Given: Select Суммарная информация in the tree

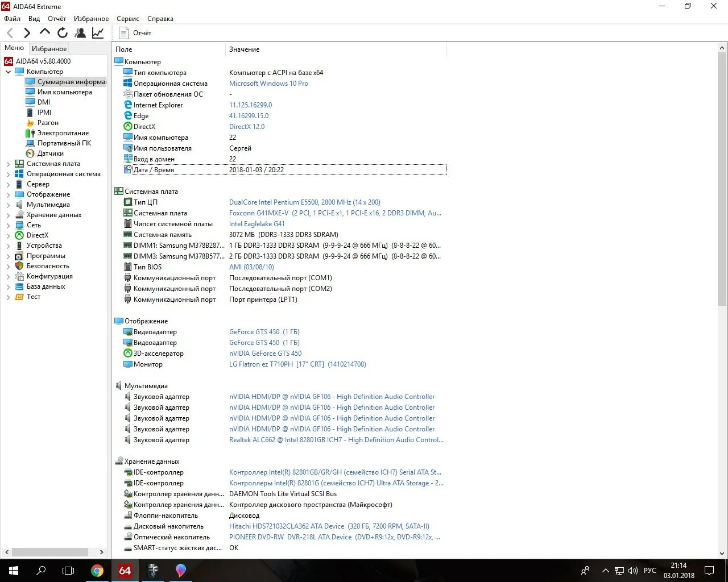Looking at the screenshot, I should click(65, 82).
